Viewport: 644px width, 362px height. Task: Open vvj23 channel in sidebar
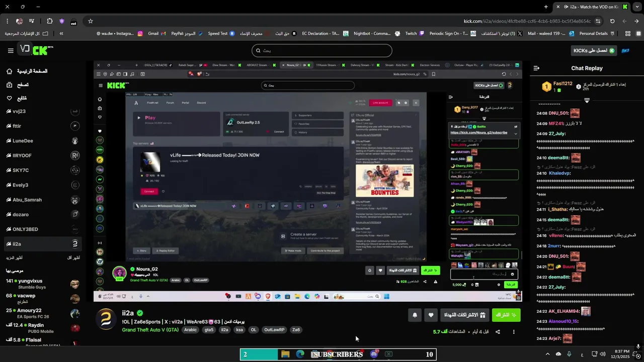point(42,111)
